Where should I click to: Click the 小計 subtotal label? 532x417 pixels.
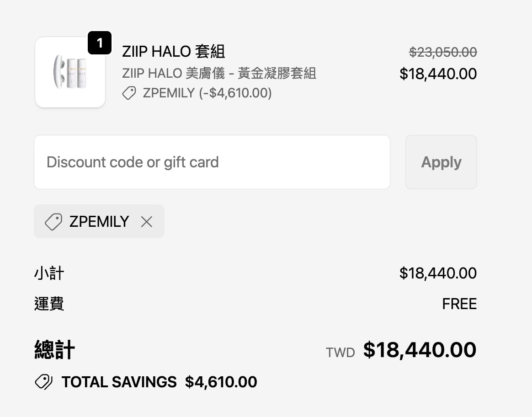tap(48, 273)
